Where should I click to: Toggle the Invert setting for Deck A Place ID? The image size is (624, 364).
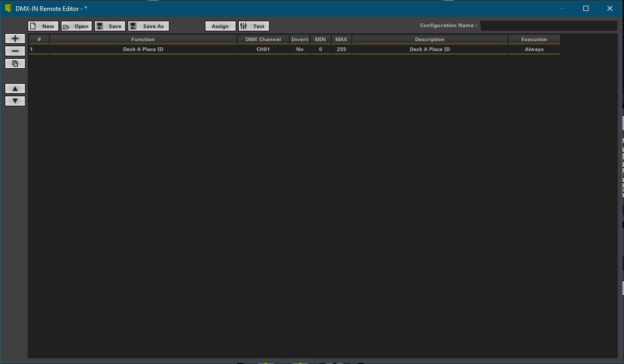pos(300,49)
